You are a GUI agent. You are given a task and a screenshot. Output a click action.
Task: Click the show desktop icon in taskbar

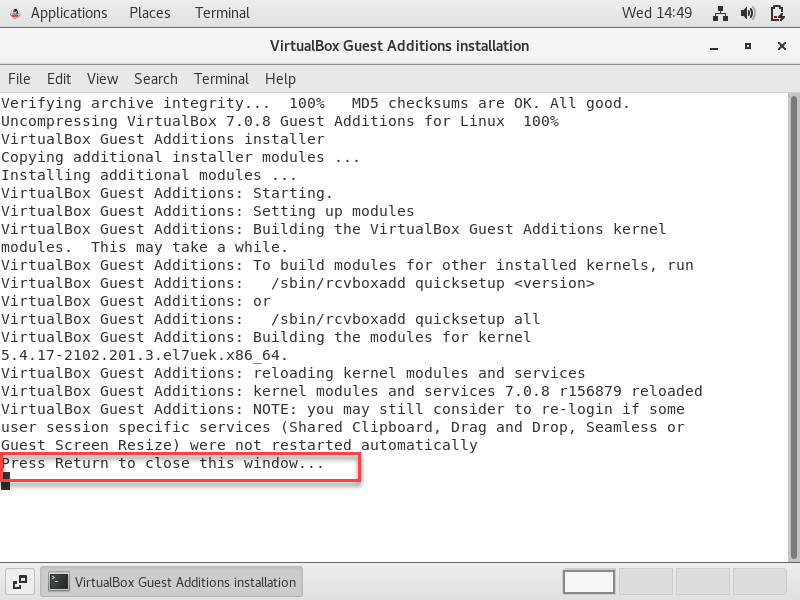pyautogui.click(x=20, y=581)
